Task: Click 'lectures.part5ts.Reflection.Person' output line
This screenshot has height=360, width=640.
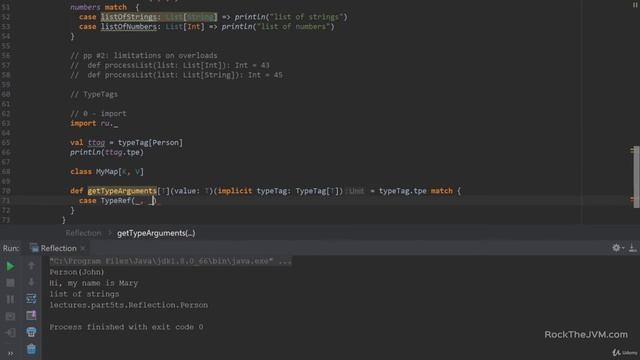Action: coord(129,305)
